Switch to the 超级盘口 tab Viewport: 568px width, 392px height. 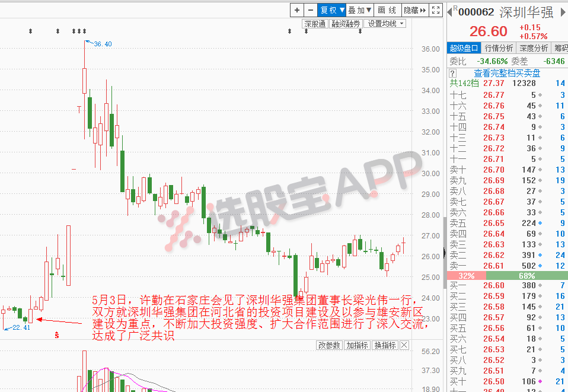point(464,48)
